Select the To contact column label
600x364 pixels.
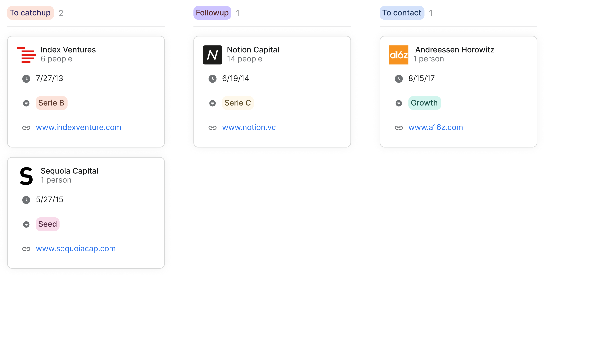402,13
